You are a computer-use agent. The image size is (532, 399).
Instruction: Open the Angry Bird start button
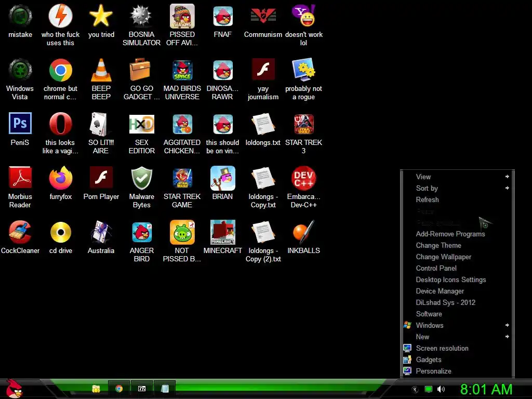14,389
